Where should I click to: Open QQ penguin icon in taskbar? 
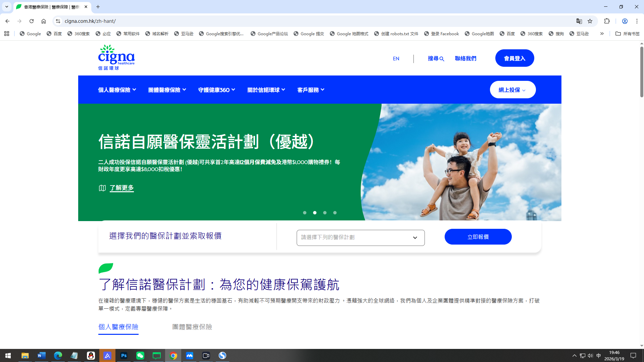pos(91,356)
